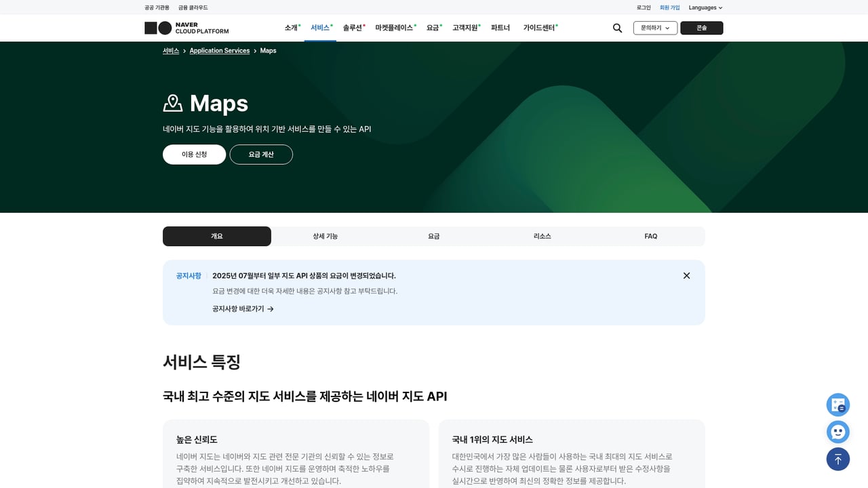
Task: Open the 문의하기 dropdown
Action: point(655,28)
